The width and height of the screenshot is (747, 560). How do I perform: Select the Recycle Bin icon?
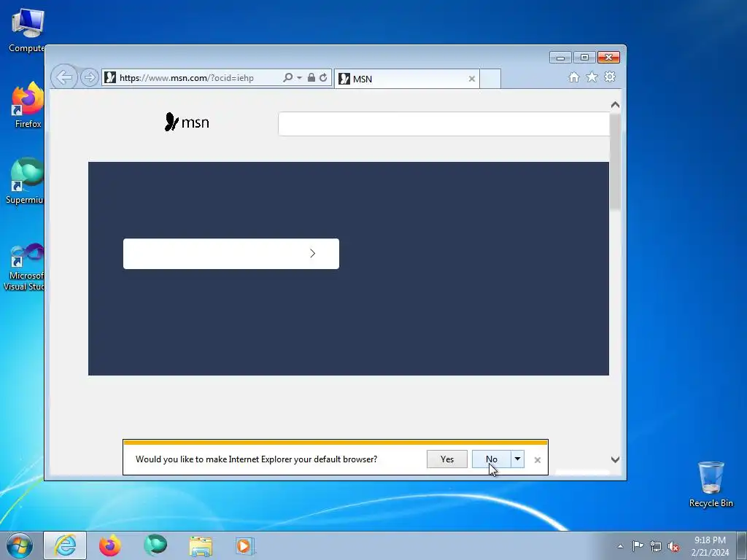point(711,484)
